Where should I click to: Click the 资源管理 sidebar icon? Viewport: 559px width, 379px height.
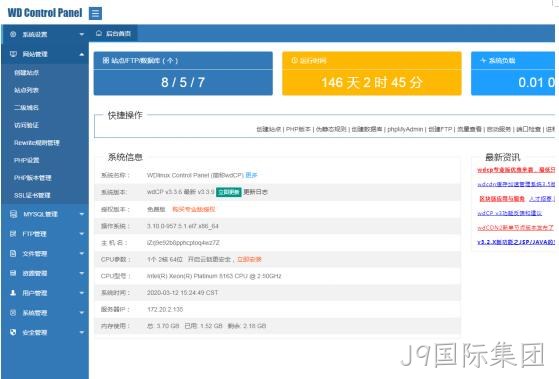(x=13, y=273)
